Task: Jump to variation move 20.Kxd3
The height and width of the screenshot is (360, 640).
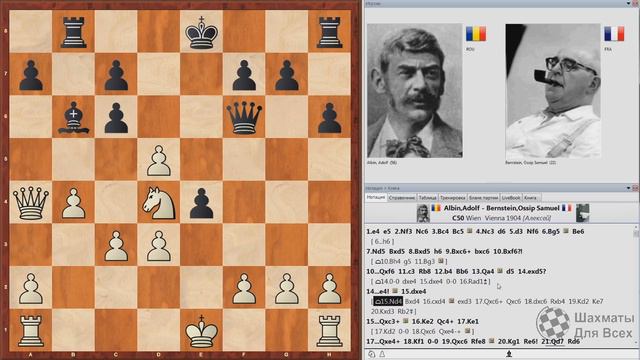Action: (x=382, y=311)
